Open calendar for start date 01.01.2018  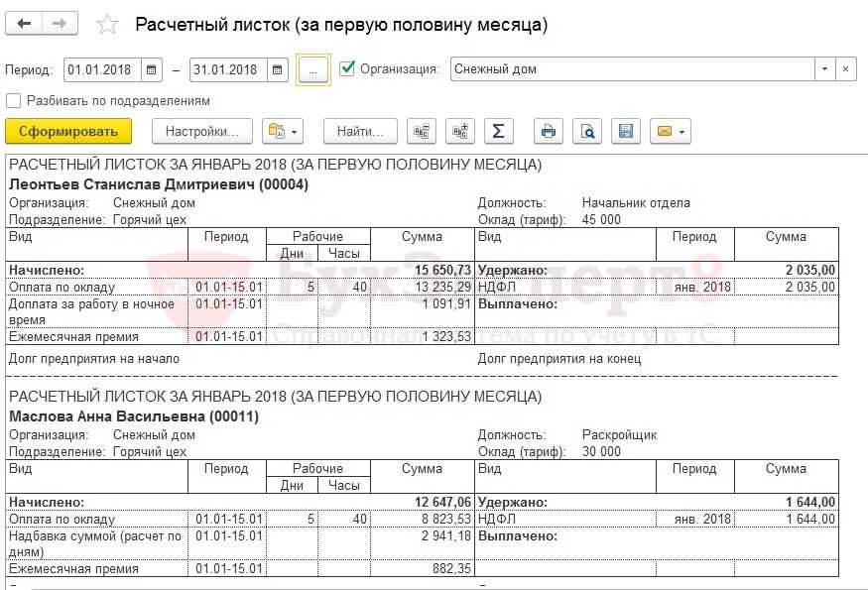151,70
